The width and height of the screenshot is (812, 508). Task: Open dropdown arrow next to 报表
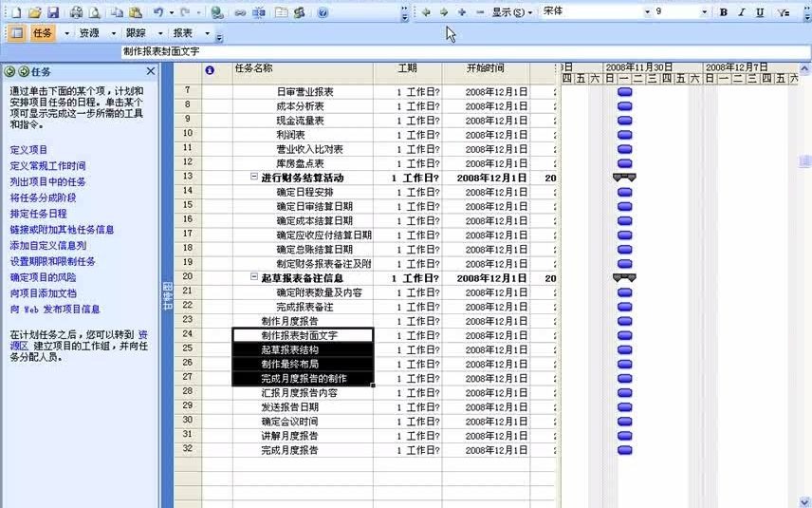point(207,33)
